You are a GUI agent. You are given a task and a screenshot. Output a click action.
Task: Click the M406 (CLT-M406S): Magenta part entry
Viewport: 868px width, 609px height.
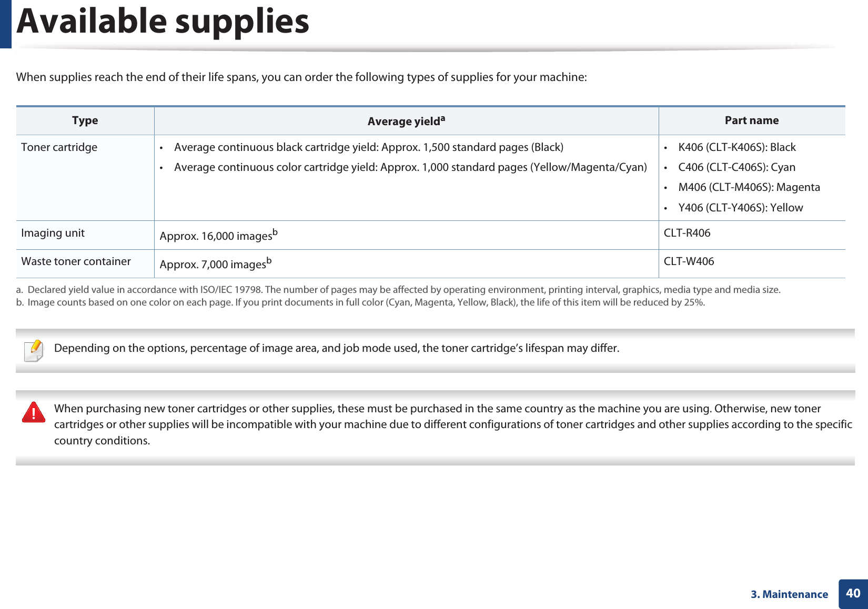click(749, 187)
